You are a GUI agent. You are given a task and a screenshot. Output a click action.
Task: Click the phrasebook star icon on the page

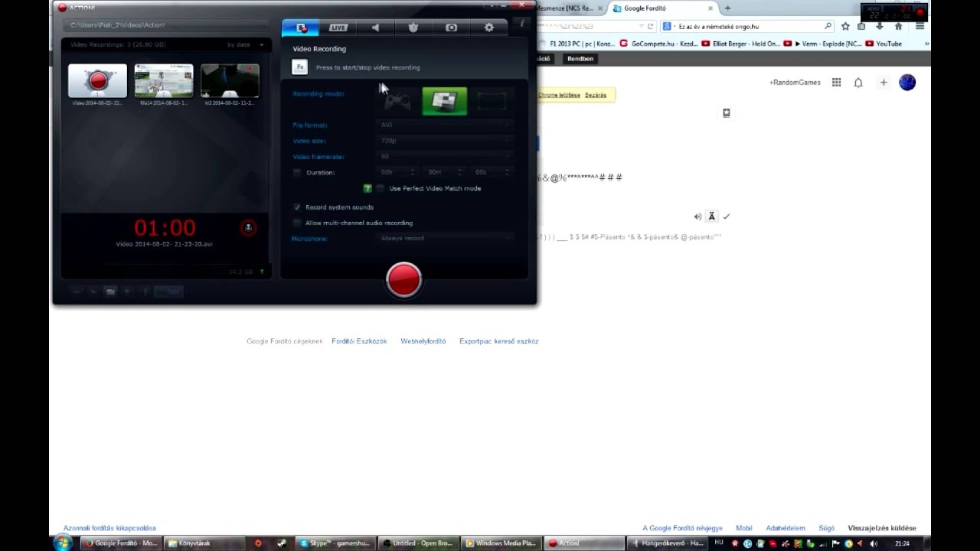pos(727,113)
